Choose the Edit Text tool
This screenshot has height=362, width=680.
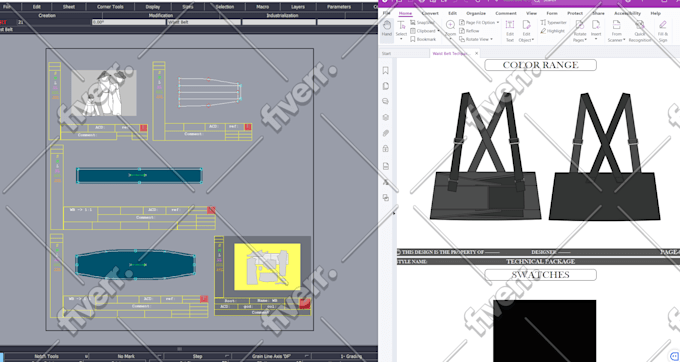click(510, 30)
